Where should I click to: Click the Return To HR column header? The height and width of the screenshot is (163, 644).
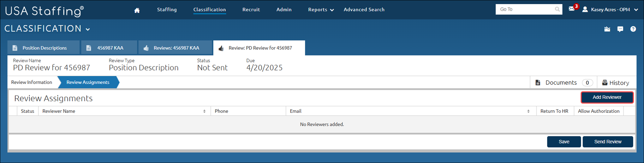(555, 111)
